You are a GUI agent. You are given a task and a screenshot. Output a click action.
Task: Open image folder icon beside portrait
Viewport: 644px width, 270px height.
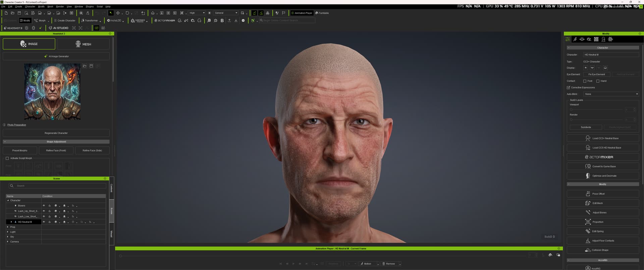[85, 66]
